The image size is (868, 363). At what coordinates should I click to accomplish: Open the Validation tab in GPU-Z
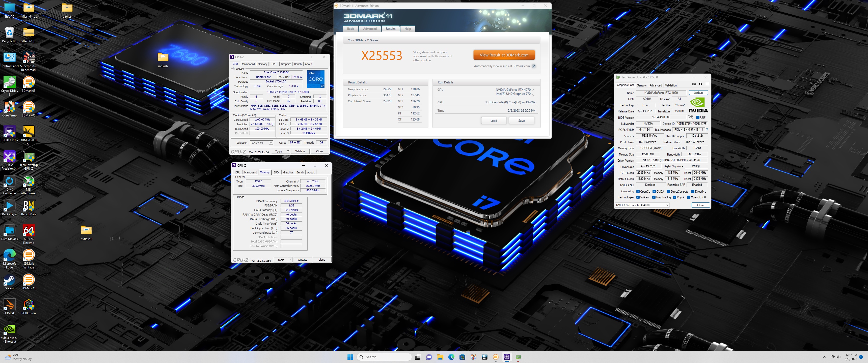tap(670, 85)
